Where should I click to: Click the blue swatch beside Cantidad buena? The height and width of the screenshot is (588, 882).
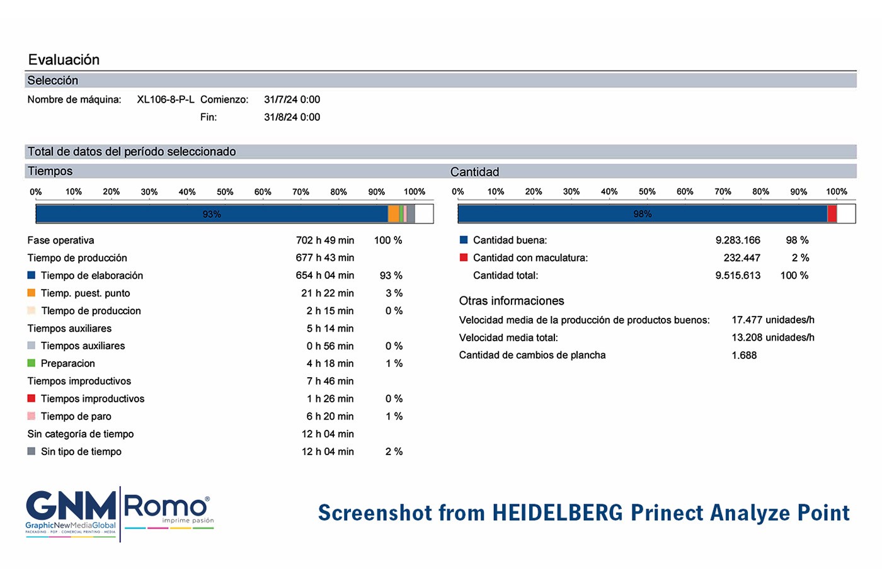pyautogui.click(x=464, y=240)
